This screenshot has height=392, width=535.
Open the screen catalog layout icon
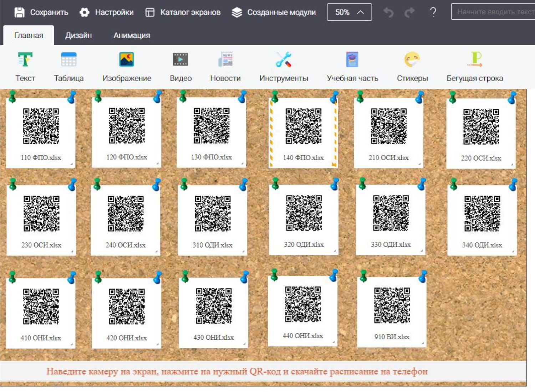150,12
